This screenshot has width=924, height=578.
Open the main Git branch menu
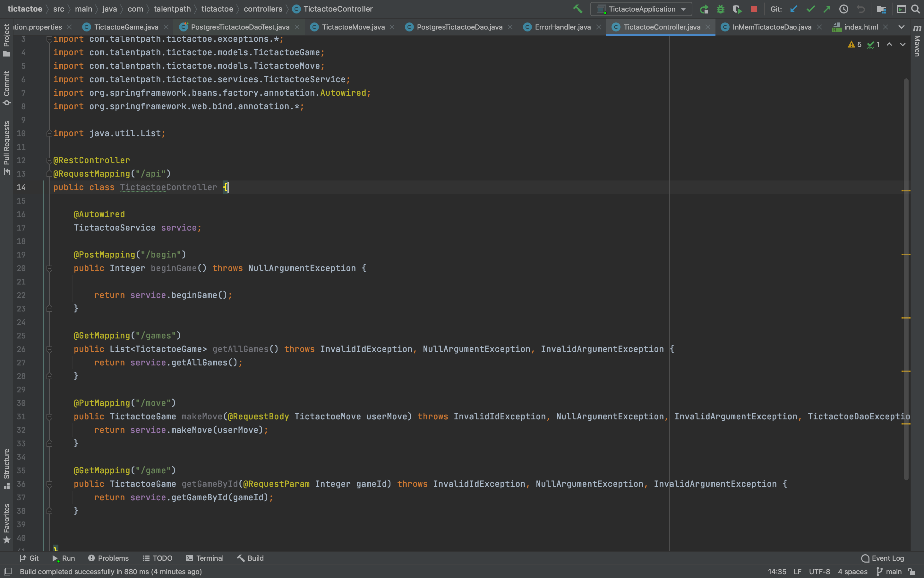pos(889,572)
